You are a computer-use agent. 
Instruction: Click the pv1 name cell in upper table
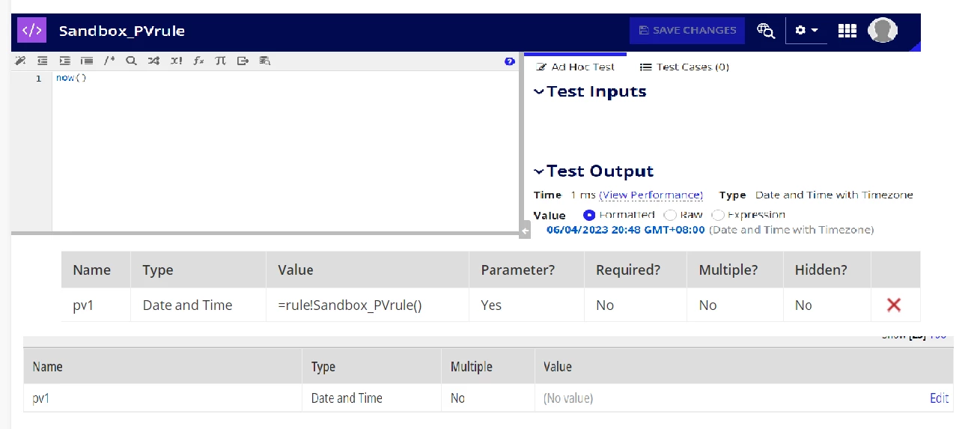pyautogui.click(x=96, y=305)
